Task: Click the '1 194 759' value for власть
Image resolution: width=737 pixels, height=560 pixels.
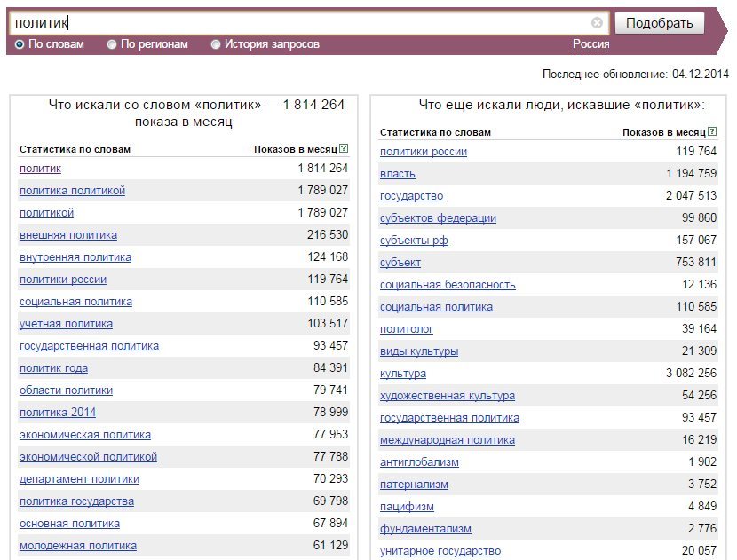Action: tap(692, 173)
